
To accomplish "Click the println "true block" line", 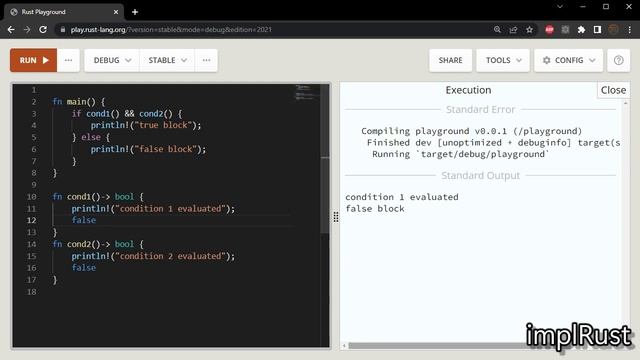I will pos(146,125).
